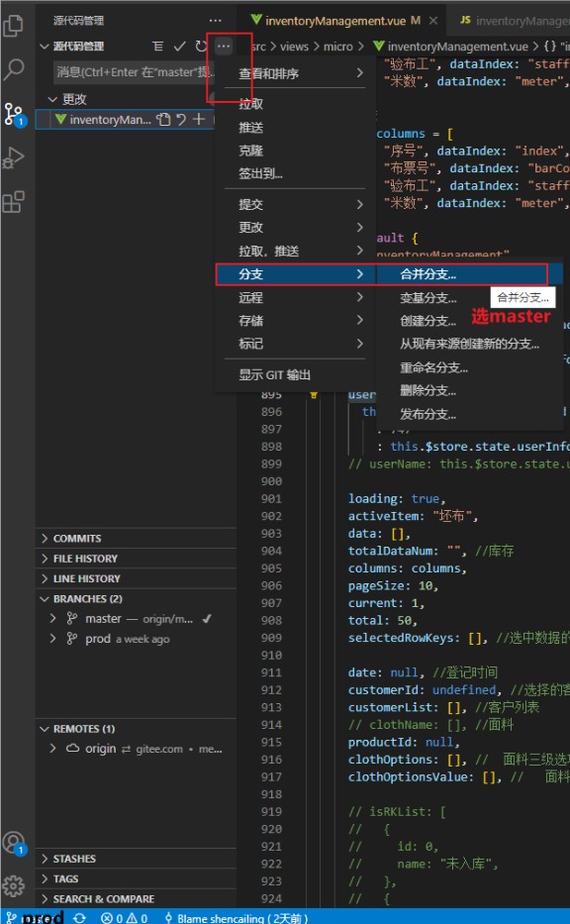Open the 存储 submenu
This screenshot has height=924, width=570.
click(x=296, y=321)
